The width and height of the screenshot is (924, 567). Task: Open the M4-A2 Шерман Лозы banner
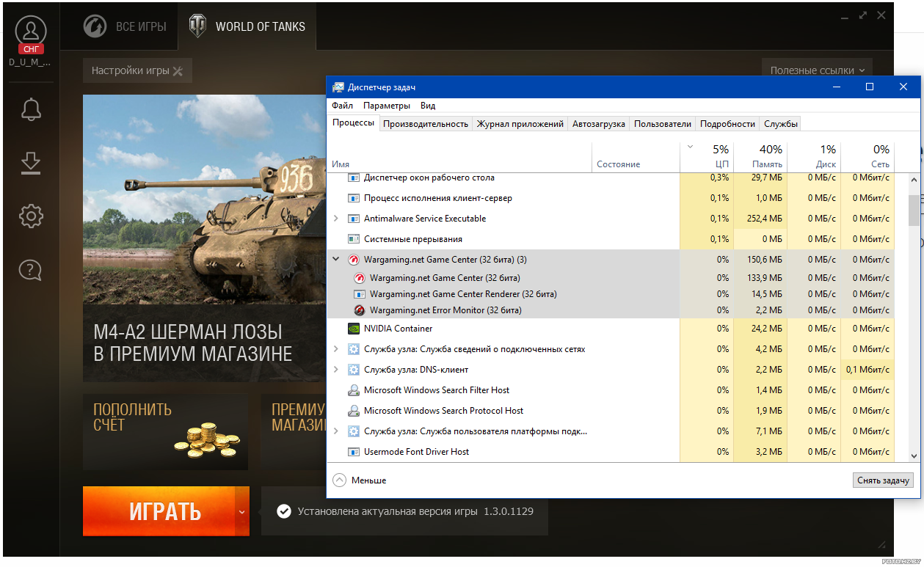(205, 238)
